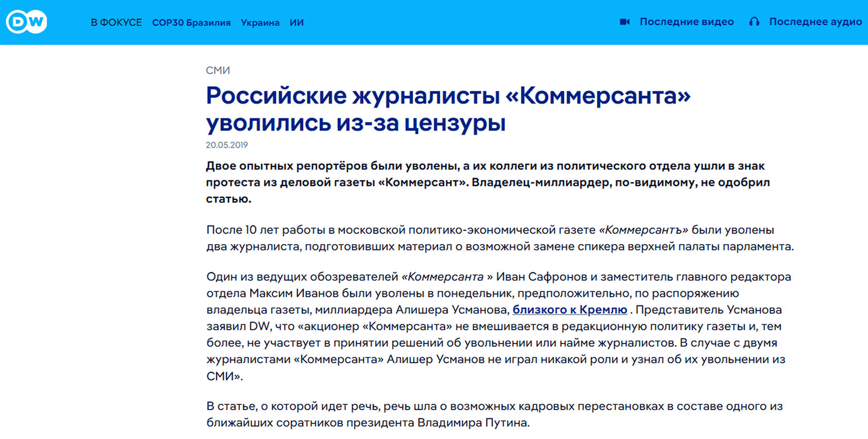Click the paragraph starting «После 10 лет работы»
Image resolution: width=868 pixels, height=439 pixels.
click(500, 238)
